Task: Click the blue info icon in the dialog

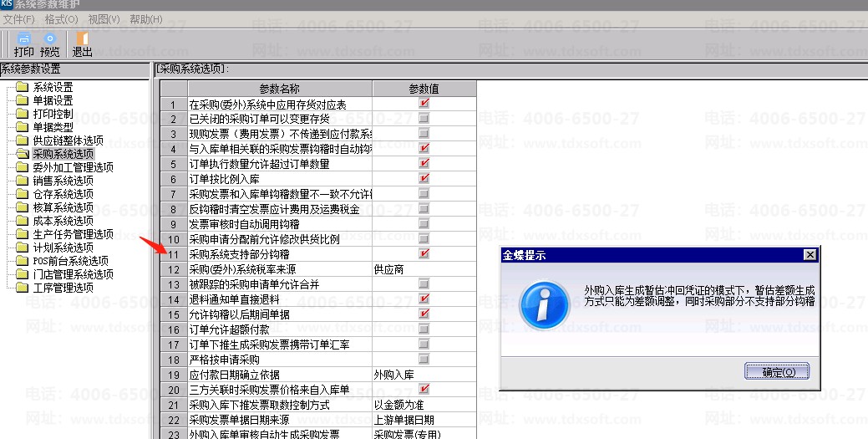Action: [x=545, y=304]
